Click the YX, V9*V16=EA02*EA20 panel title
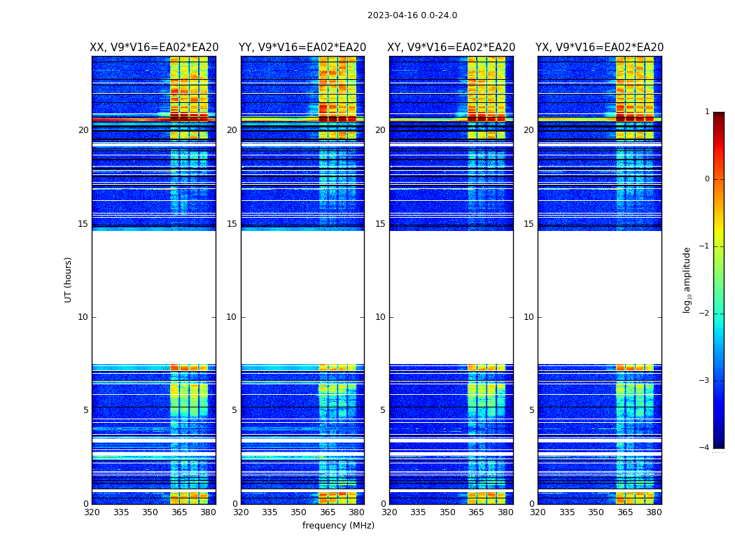Viewport: 735px width, 560px height. pyautogui.click(x=599, y=48)
